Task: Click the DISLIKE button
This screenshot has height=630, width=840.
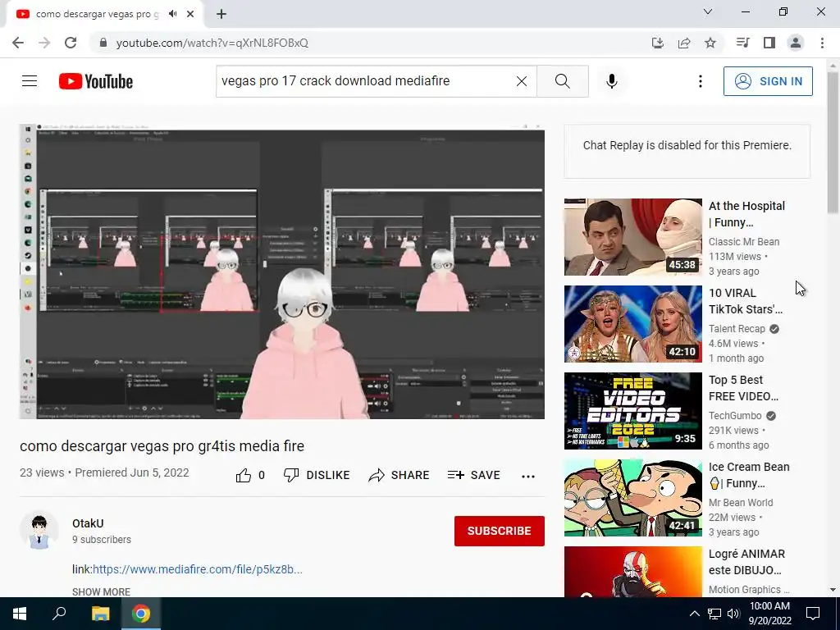Action: click(317, 475)
